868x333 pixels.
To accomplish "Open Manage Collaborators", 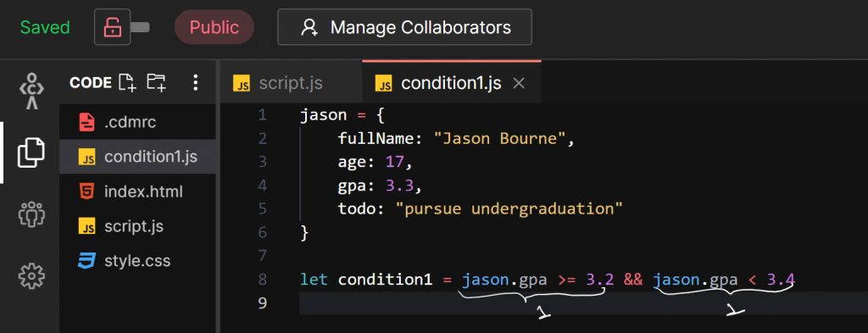I will (404, 26).
